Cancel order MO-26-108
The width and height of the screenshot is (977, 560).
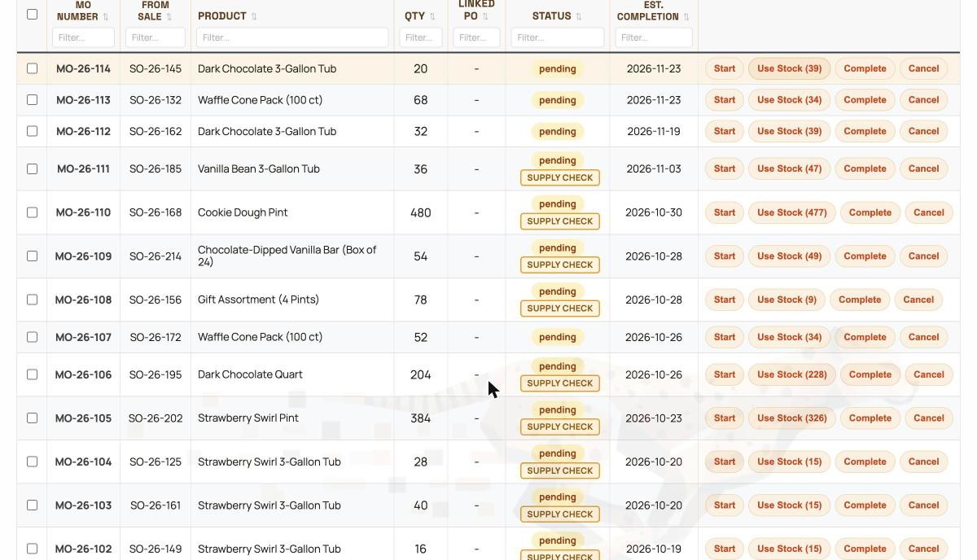918,300
